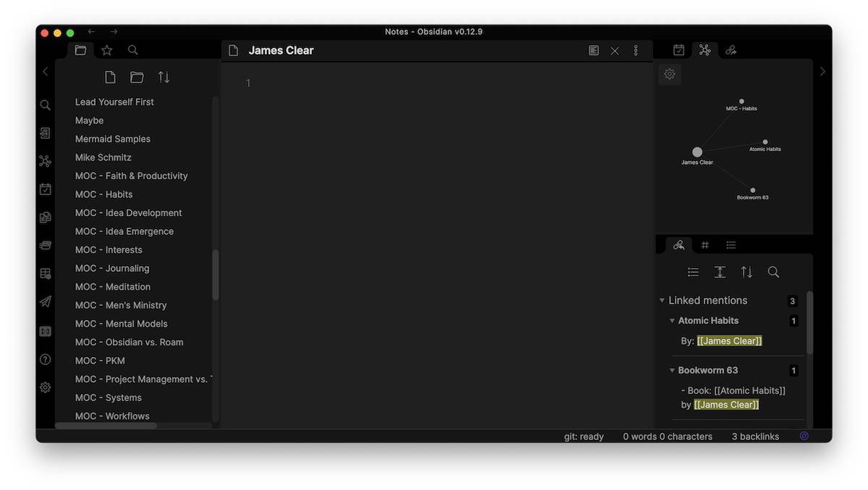868x490 pixels.
Task: Click the By: [[James Clear]] mention result
Action: (x=722, y=341)
